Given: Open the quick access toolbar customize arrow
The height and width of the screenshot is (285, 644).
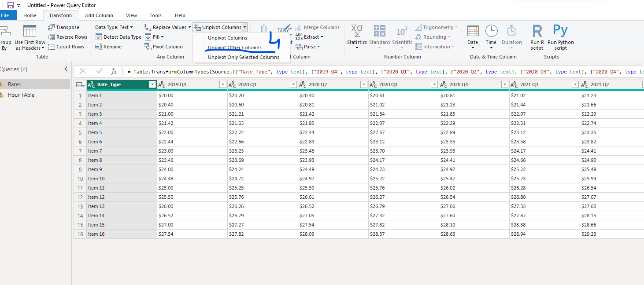Looking at the screenshot, I should pos(19,6).
